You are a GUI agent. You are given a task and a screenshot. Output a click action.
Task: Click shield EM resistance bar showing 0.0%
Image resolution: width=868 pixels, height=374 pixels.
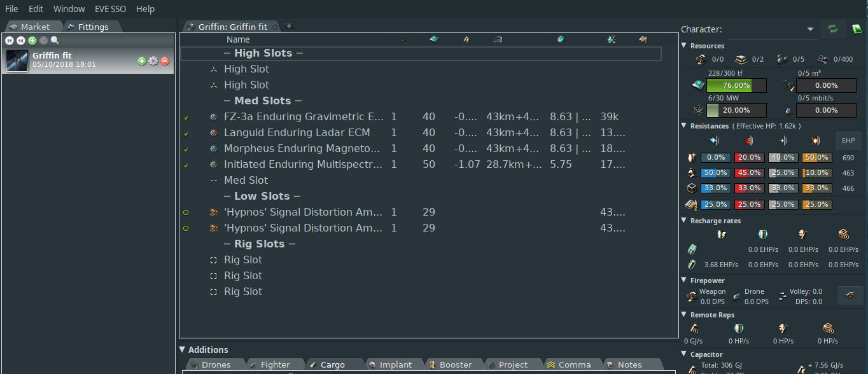pos(715,158)
